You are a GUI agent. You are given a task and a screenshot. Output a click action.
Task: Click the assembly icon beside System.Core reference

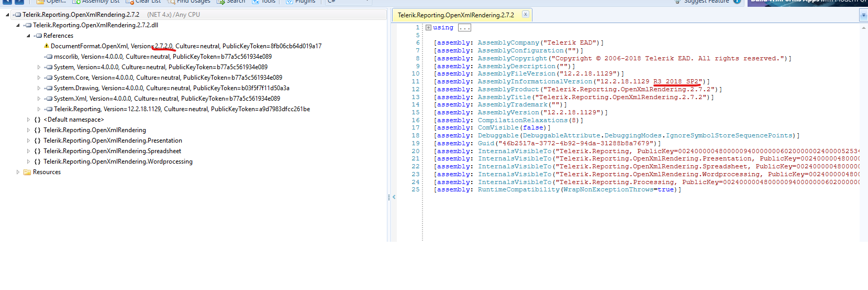tap(49, 78)
